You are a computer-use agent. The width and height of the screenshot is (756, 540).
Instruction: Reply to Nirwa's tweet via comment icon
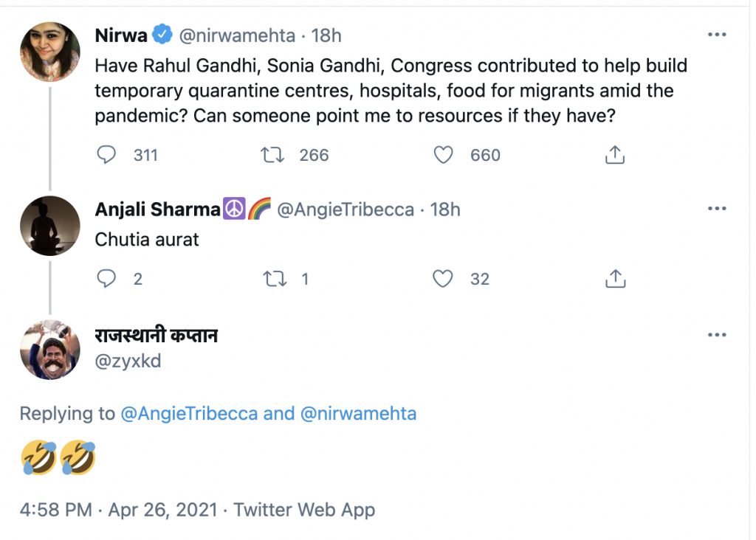pos(108,155)
